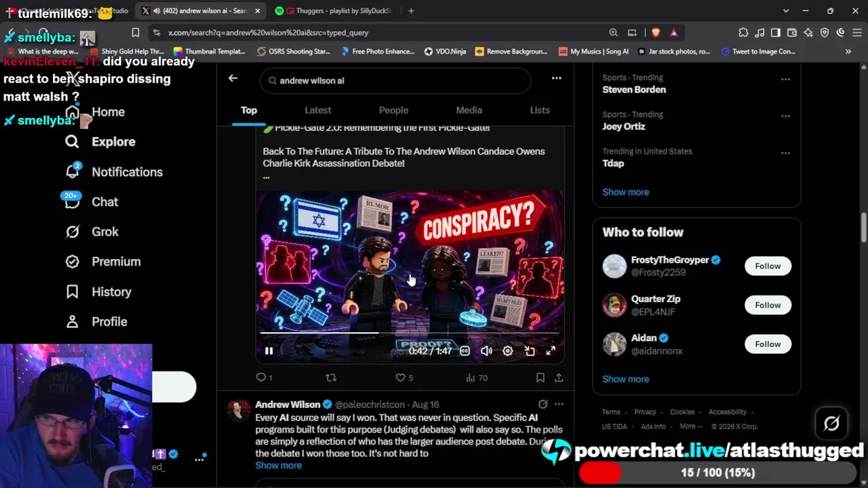Pause the playing video
Viewport: 868px width, 488px height.
(x=269, y=350)
